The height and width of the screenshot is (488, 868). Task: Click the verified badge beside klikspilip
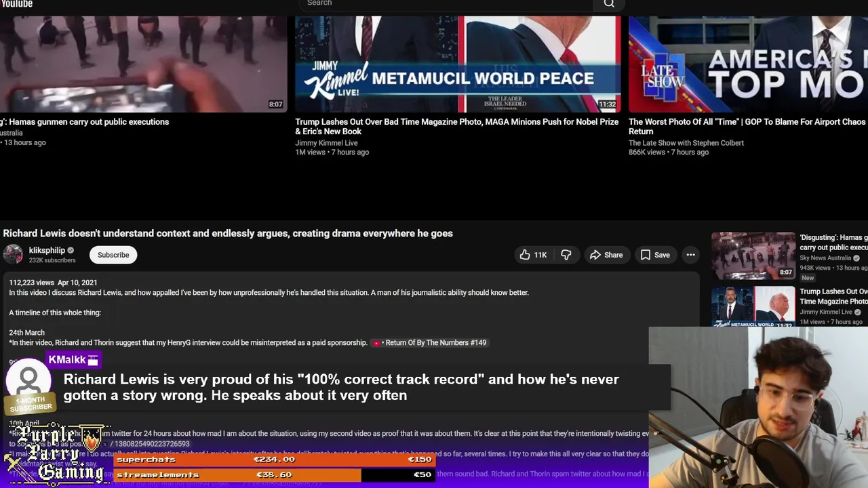coord(71,250)
